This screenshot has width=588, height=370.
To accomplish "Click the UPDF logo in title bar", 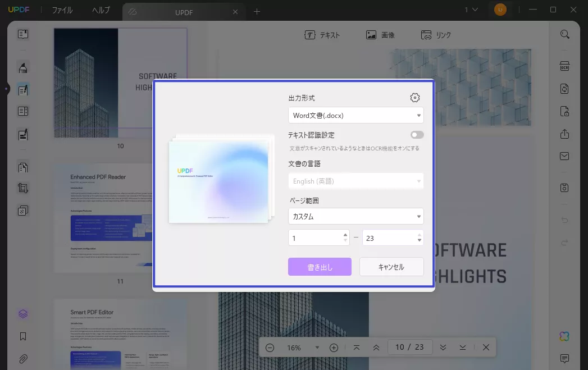I will pyautogui.click(x=19, y=10).
